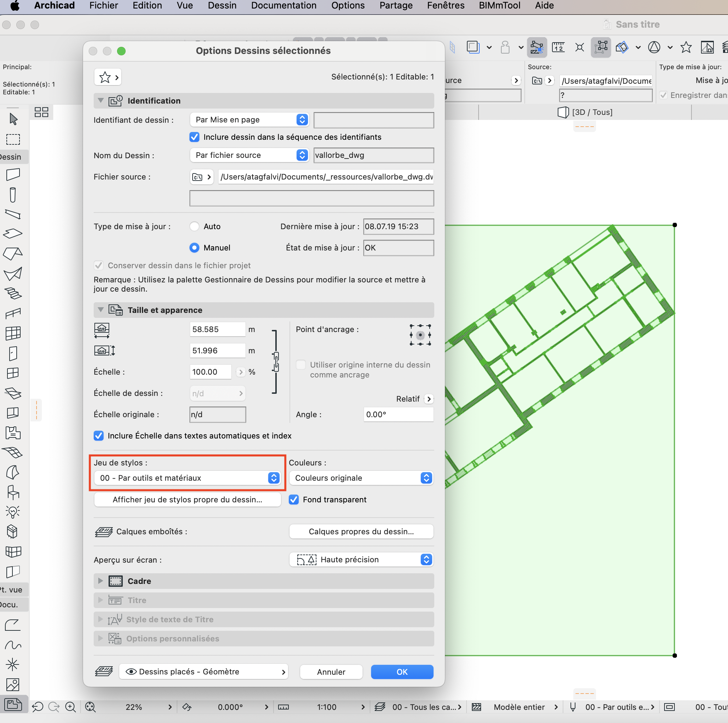Image resolution: width=728 pixels, height=723 pixels.
Task: Select the Lamp tool
Action: [x=13, y=512]
